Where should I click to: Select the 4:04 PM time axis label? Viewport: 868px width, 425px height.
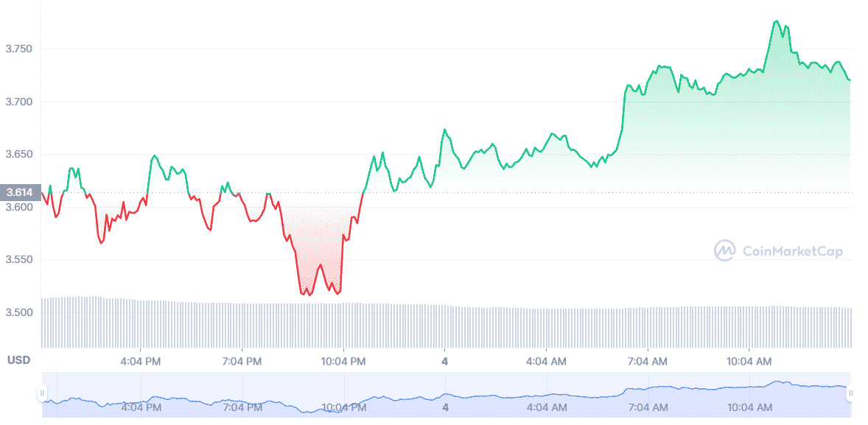coord(141,362)
